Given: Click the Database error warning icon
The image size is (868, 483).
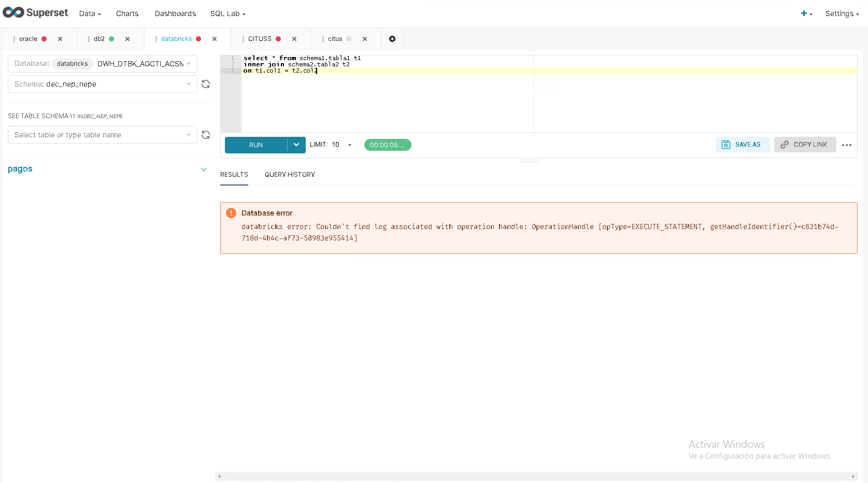Looking at the screenshot, I should [231, 213].
